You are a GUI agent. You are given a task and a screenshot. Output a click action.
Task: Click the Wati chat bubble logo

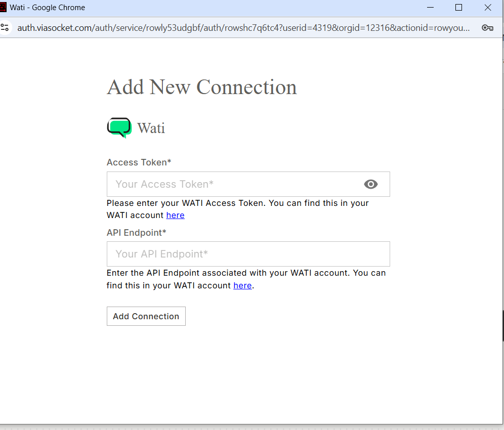click(119, 127)
